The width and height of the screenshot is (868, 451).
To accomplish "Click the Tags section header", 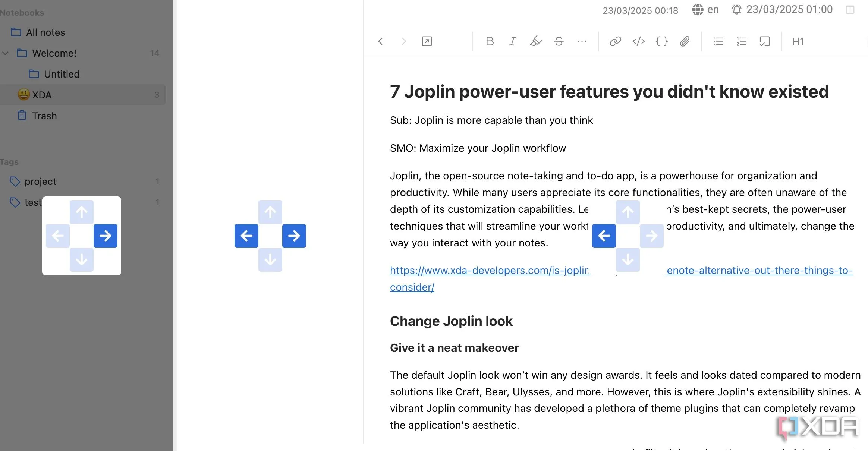I will (x=9, y=162).
